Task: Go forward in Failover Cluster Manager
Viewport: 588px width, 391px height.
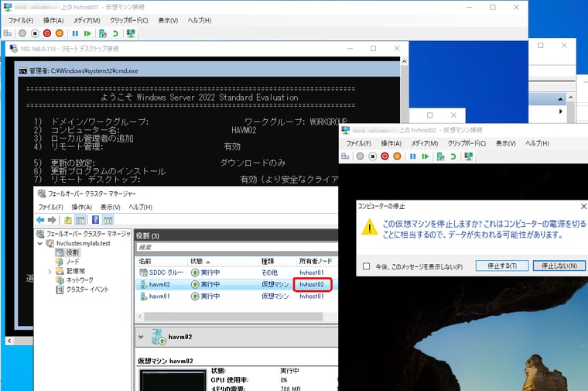Action: [52, 220]
